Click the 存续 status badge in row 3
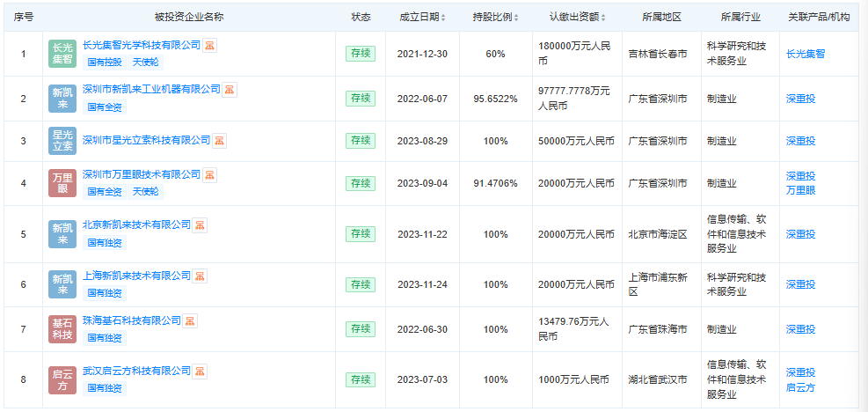This screenshot has width=868, height=412. click(361, 140)
